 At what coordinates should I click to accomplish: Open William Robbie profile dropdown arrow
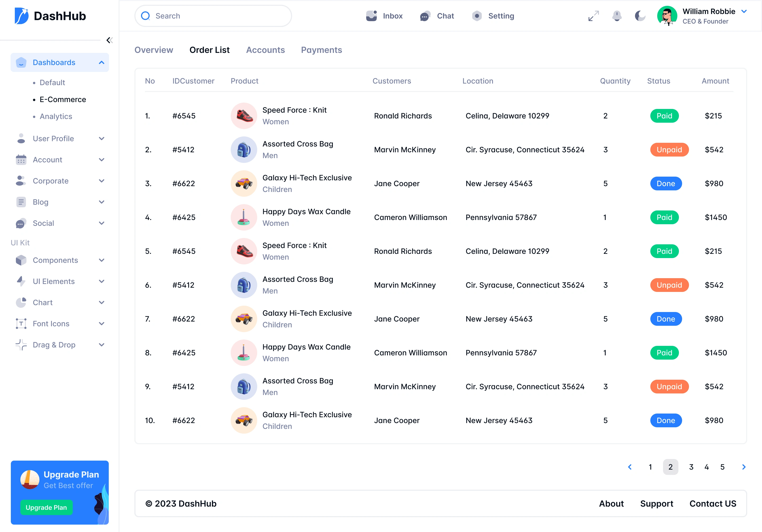744,11
